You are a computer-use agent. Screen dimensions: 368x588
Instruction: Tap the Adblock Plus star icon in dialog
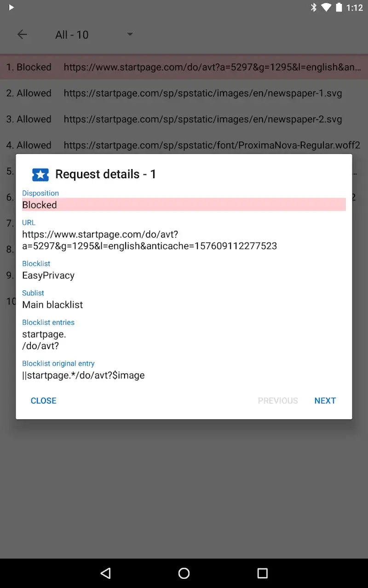40,175
